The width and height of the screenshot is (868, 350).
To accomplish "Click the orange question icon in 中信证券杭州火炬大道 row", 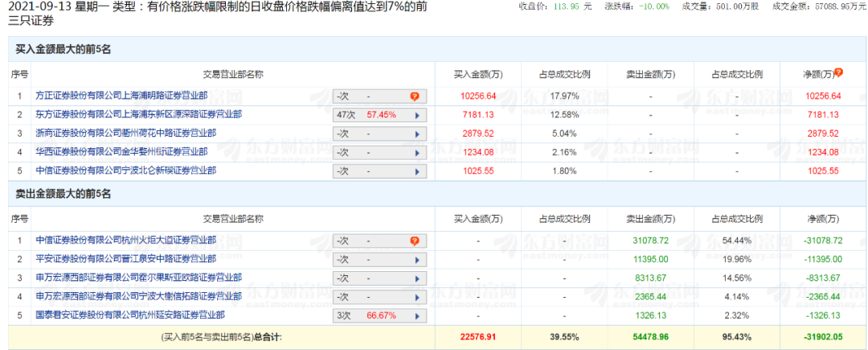I will click(x=415, y=241).
